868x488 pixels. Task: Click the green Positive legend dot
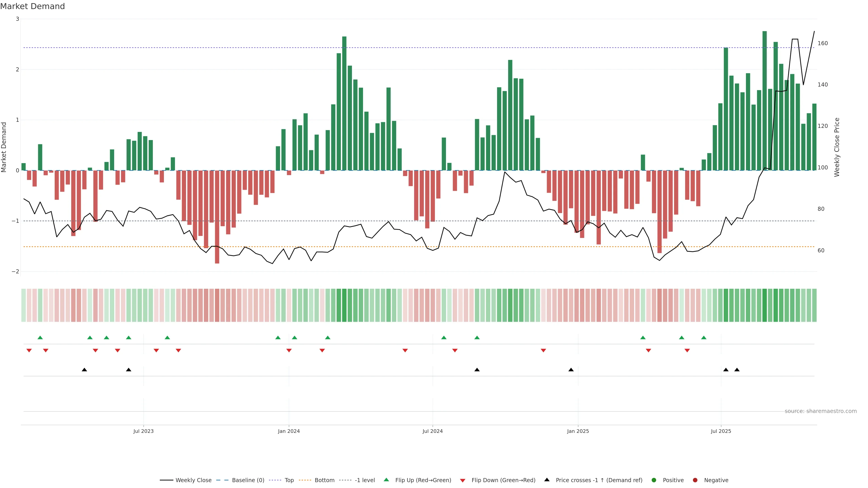[x=654, y=480]
